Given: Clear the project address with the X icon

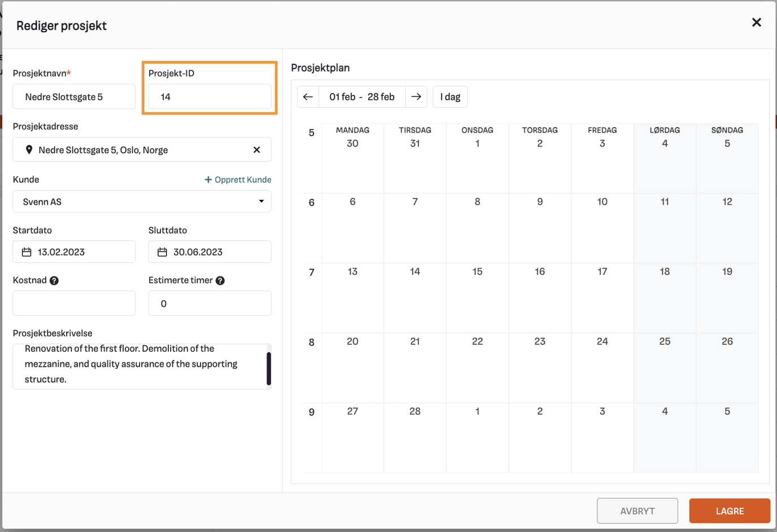Looking at the screenshot, I should pos(256,150).
